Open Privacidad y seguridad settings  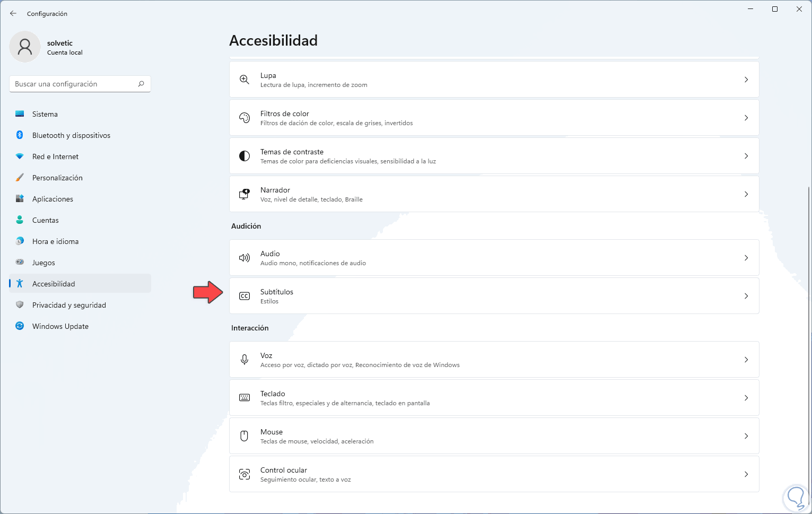click(69, 305)
